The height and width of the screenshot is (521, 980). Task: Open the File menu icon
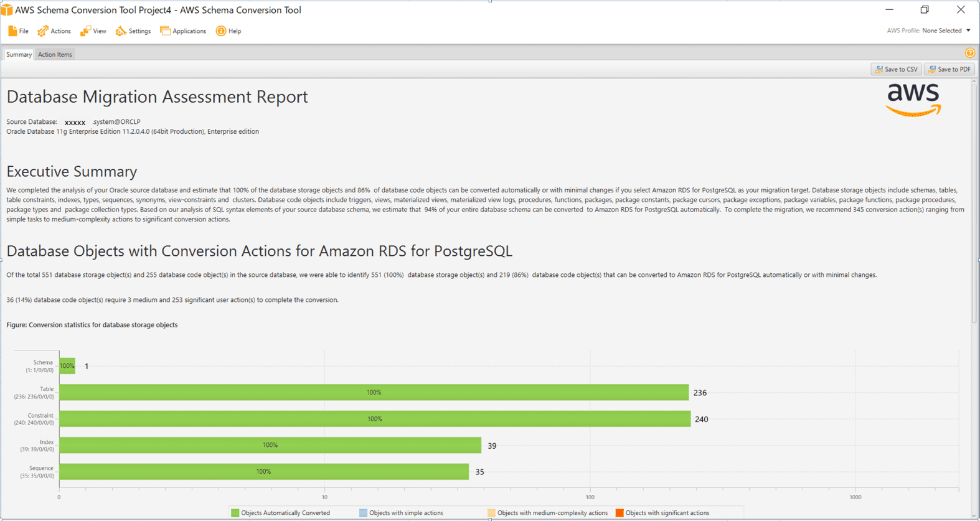(12, 31)
